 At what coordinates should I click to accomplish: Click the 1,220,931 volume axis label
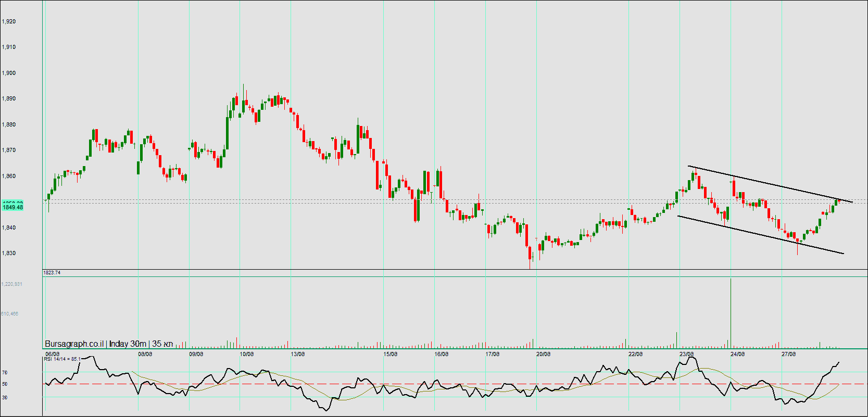(12, 284)
